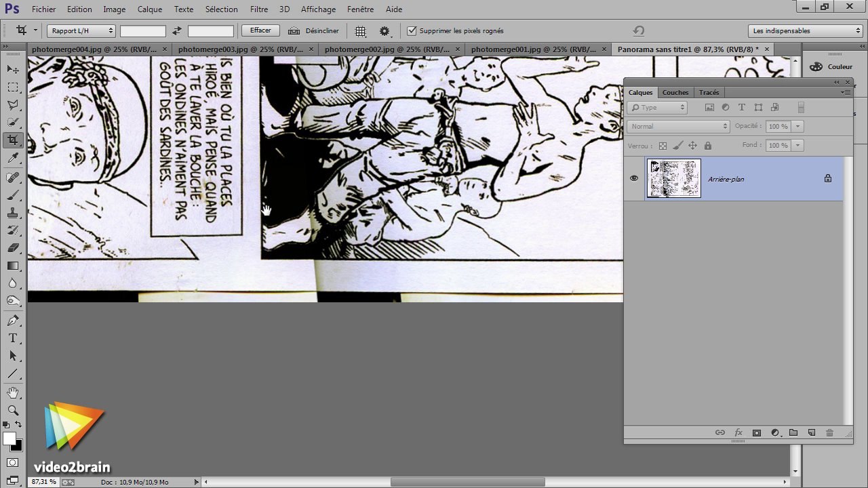Select the Clone Stamp tool
Image resolution: width=868 pixels, height=488 pixels.
click(13, 212)
